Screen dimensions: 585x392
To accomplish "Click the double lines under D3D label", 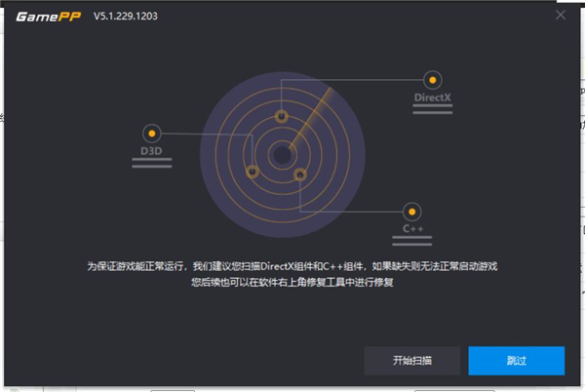I will point(151,166).
